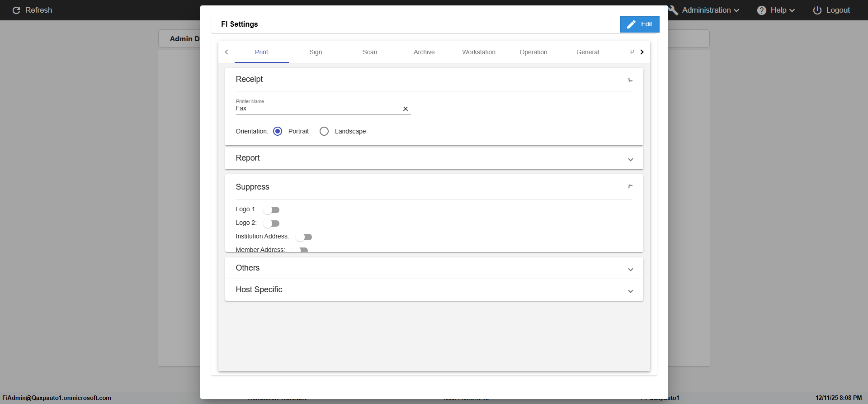This screenshot has width=868, height=404.
Task: Click the Administration wrench icon
Action: click(674, 10)
